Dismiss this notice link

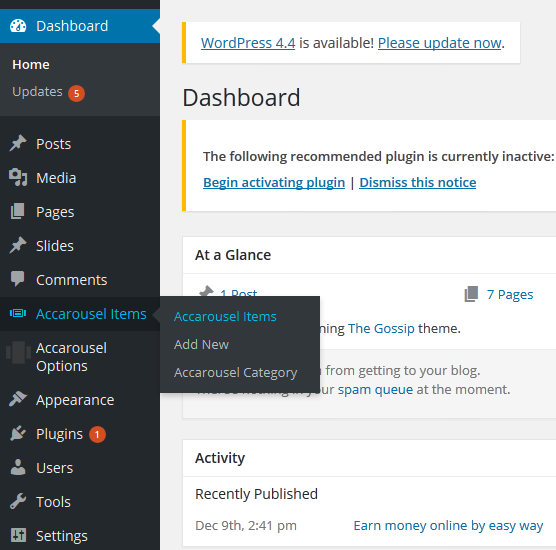point(417,183)
